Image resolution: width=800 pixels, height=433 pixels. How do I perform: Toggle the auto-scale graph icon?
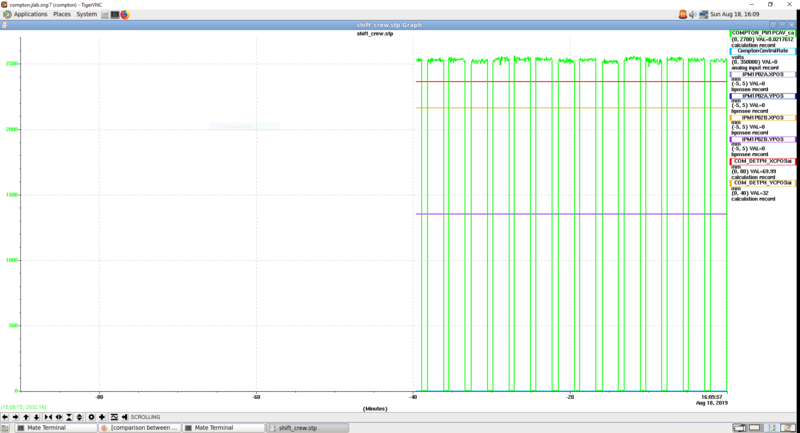(114, 417)
